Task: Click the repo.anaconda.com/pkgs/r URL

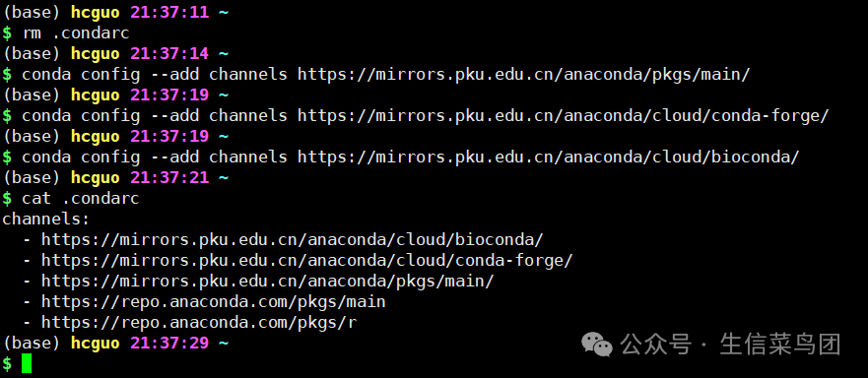Action: pyautogui.click(x=199, y=322)
